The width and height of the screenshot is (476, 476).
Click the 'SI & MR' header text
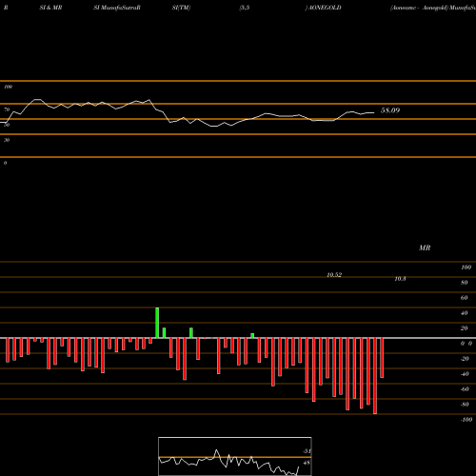50,8
